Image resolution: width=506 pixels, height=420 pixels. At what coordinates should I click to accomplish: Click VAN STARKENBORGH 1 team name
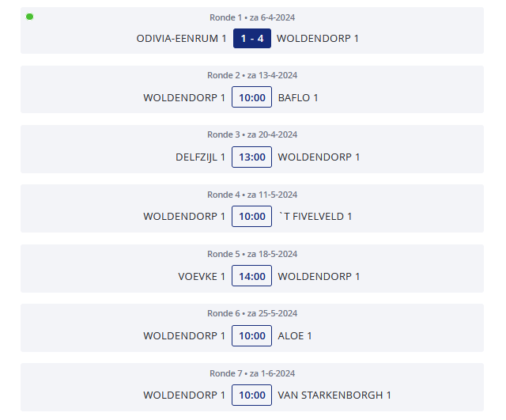click(334, 395)
